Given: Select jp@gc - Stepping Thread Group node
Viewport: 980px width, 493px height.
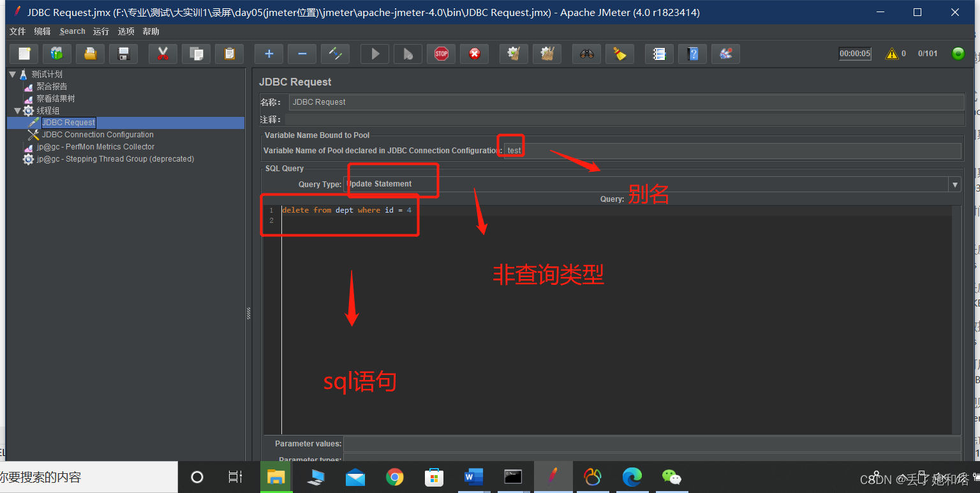Looking at the screenshot, I should (115, 159).
